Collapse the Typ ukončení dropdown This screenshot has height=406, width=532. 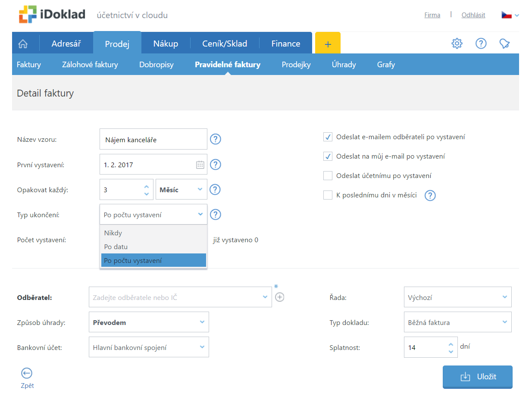pyautogui.click(x=153, y=215)
